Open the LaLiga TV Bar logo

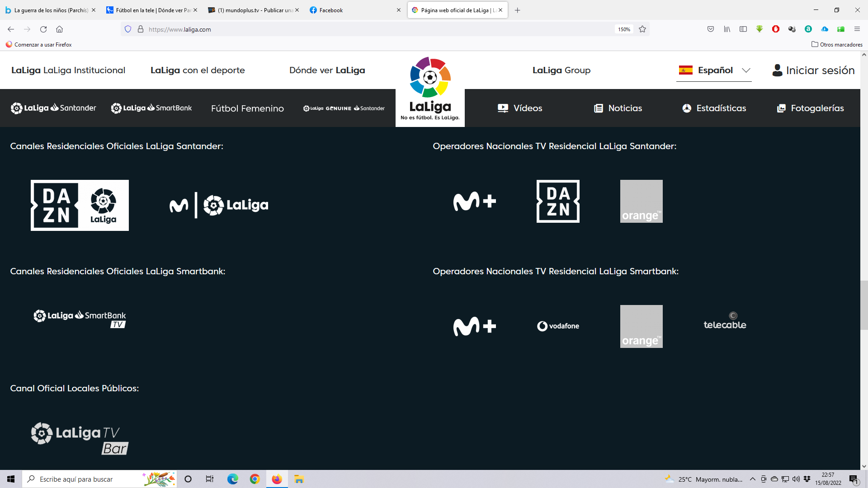80,438
